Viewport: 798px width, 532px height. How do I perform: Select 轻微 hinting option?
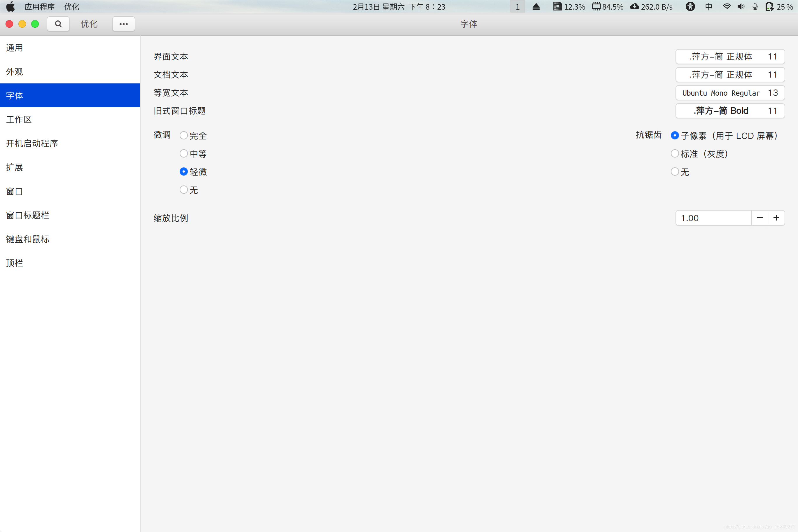(x=193, y=172)
